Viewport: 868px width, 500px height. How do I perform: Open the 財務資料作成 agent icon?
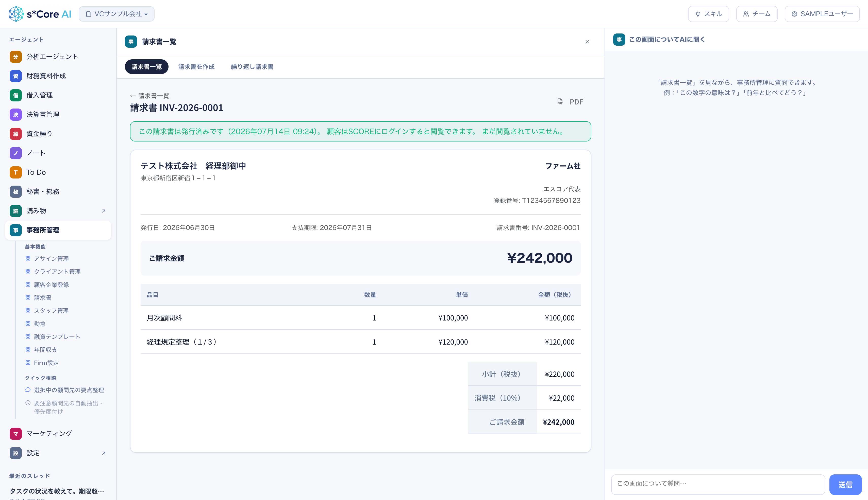15,76
